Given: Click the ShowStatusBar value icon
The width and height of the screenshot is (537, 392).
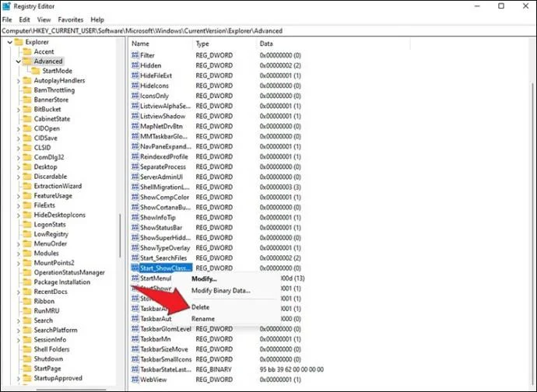Looking at the screenshot, I should pyautogui.click(x=135, y=227).
